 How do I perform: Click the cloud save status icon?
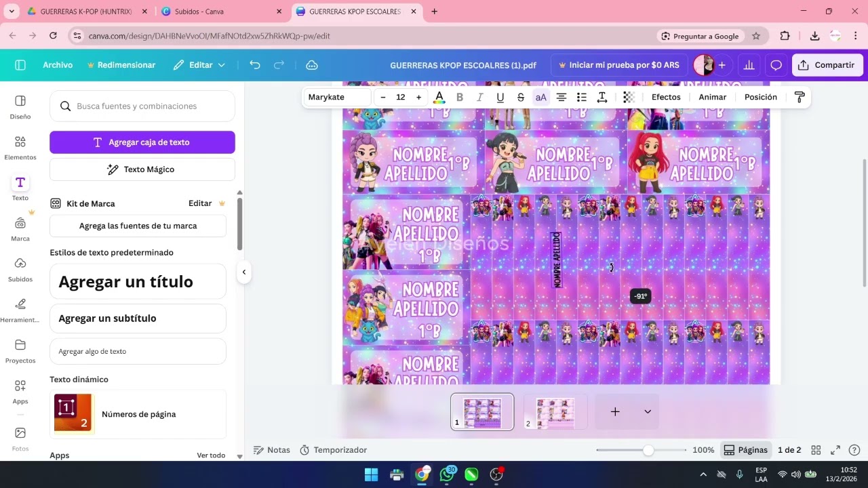pyautogui.click(x=312, y=65)
